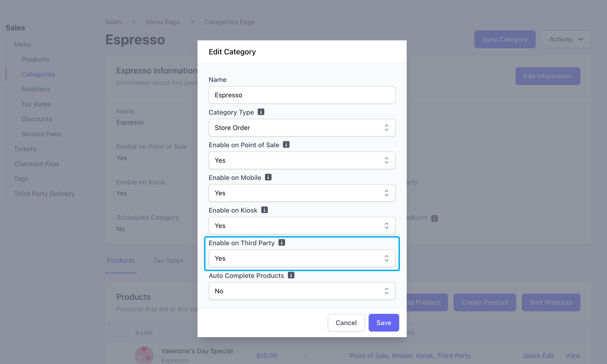Cancel the Edit Category dialog
The width and height of the screenshot is (607, 364).
[346, 322]
